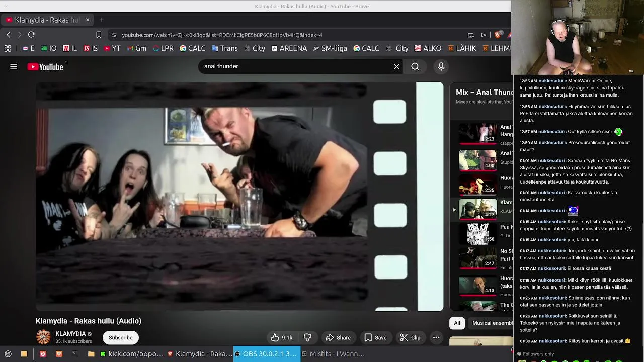Start voice search with microphone icon
Viewport: 644px width, 362px height.
point(441,66)
